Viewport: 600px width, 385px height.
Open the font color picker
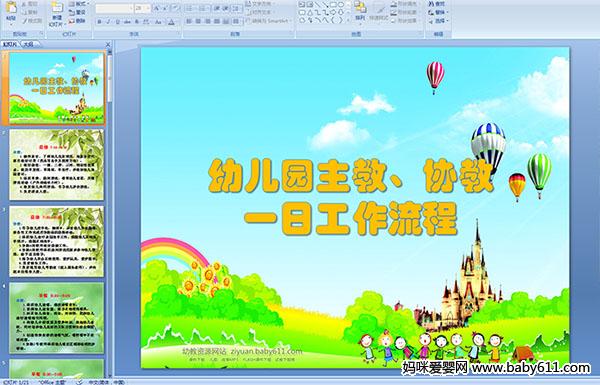point(171,22)
